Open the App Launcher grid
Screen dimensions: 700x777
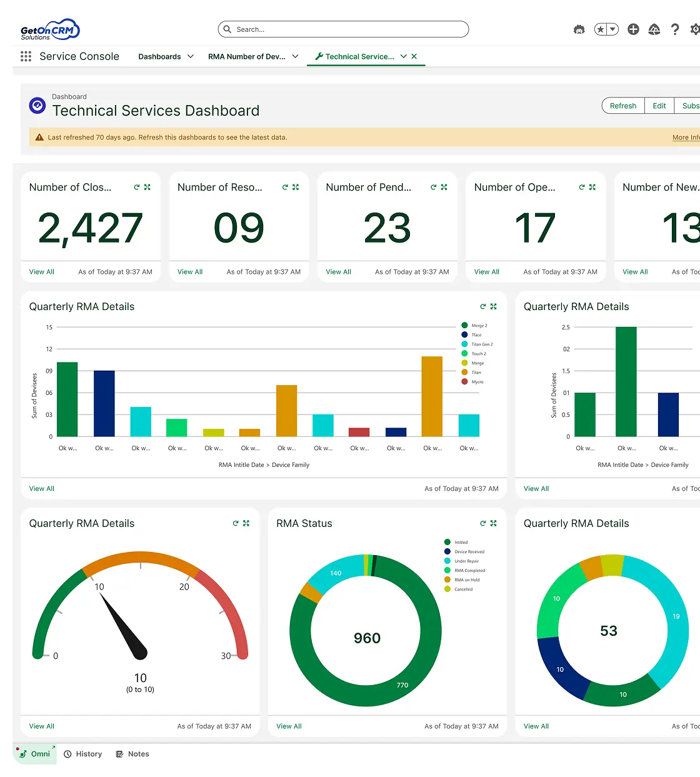26,56
